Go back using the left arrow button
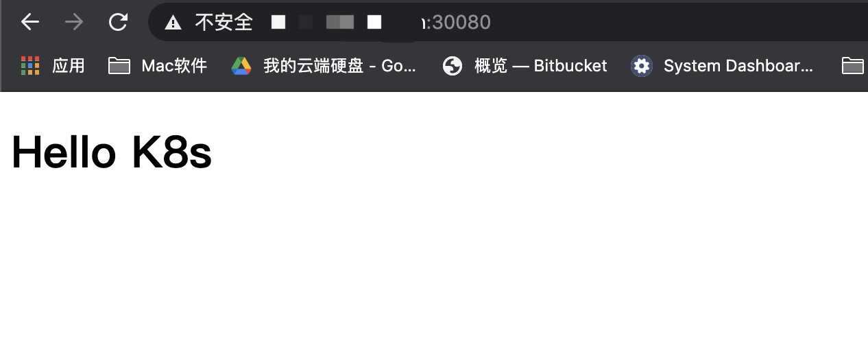This screenshot has width=868, height=350. [x=30, y=22]
